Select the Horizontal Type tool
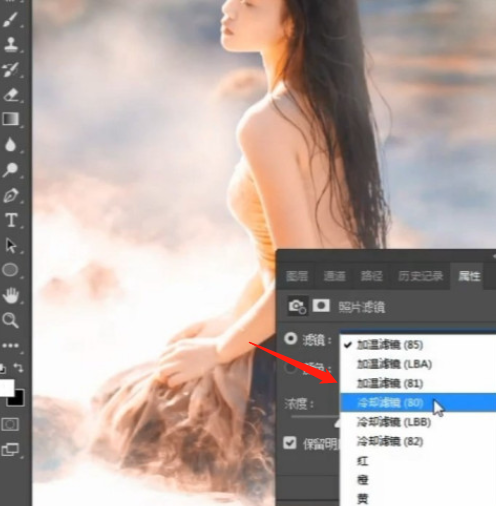This screenshot has width=496, height=506. pos(11,220)
